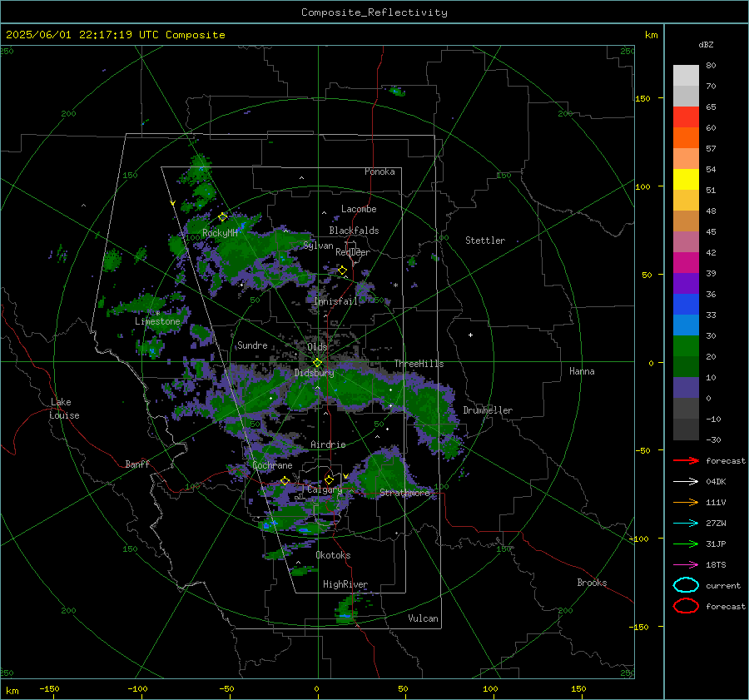Select the 80 dBZ light gray swatch
This screenshot has width=749, height=700.
coord(686,76)
